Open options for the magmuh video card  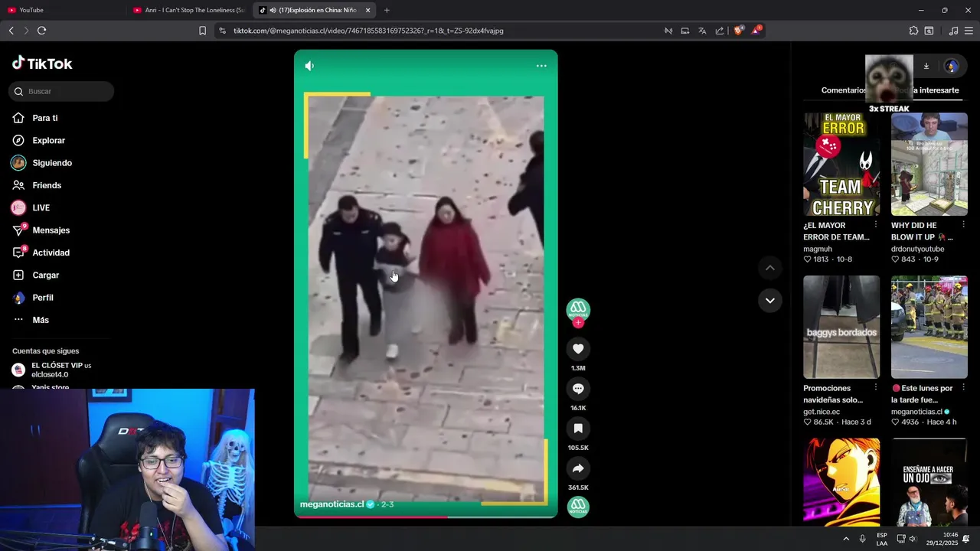875,224
